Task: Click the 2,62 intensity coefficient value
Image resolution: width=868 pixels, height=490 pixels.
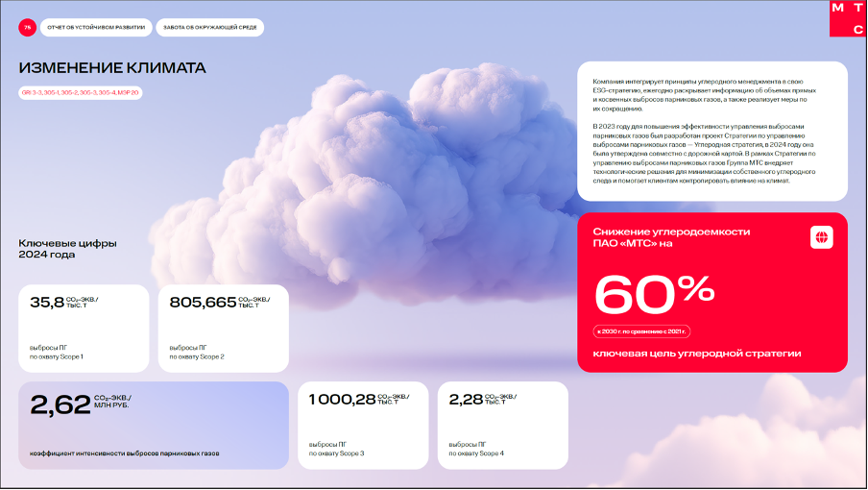Action: 60,404
